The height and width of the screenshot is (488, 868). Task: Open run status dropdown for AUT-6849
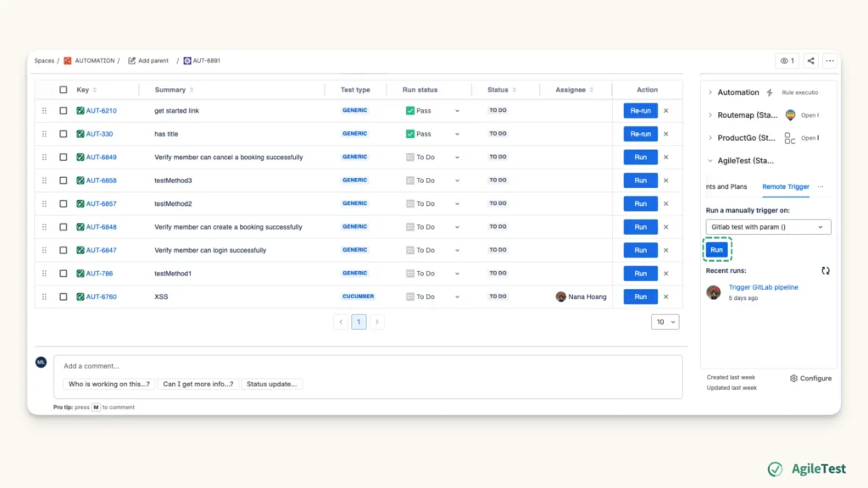pos(457,157)
